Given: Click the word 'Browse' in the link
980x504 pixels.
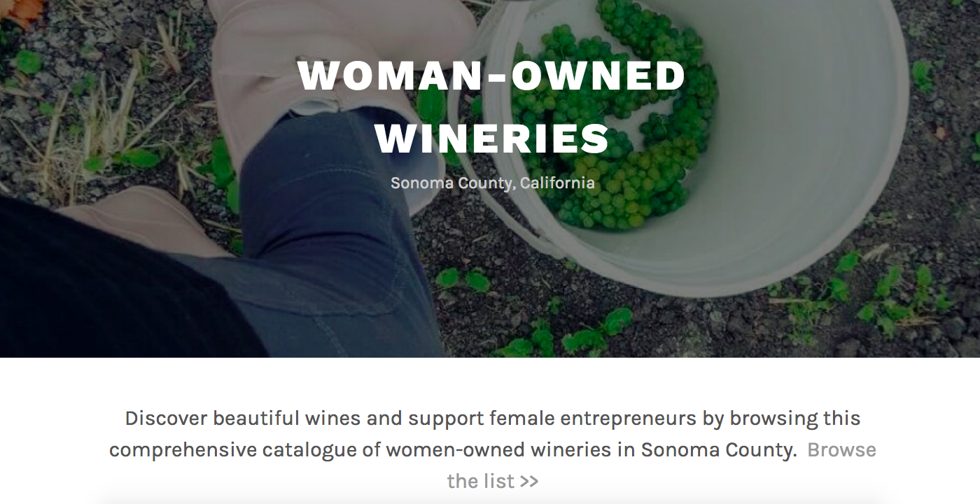Looking at the screenshot, I should [841, 449].
